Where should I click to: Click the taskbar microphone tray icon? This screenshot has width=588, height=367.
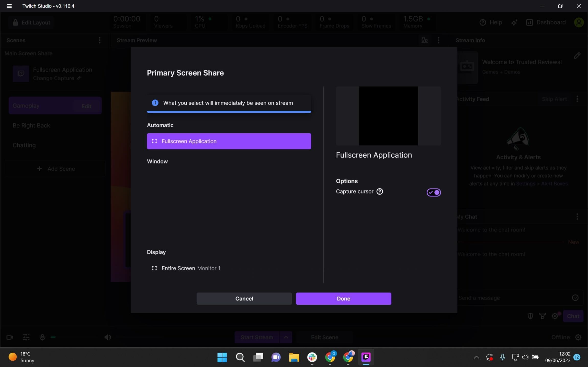pos(502,357)
